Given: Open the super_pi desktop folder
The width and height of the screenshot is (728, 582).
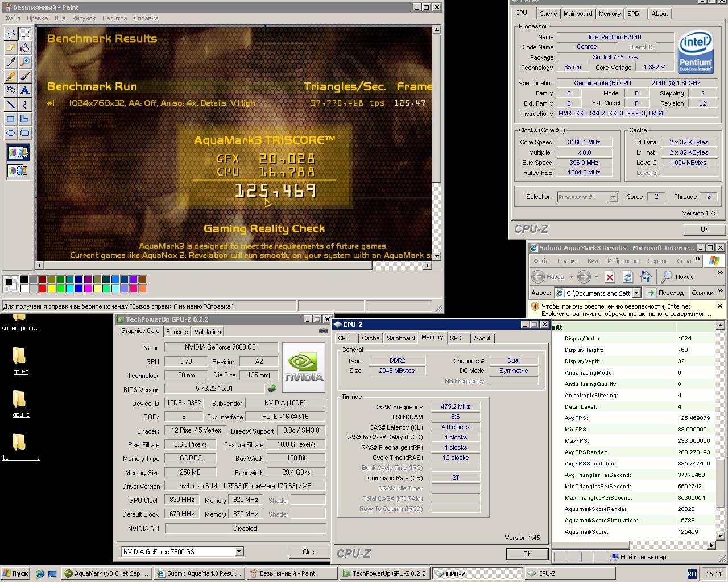Looking at the screenshot, I should pos(20,323).
